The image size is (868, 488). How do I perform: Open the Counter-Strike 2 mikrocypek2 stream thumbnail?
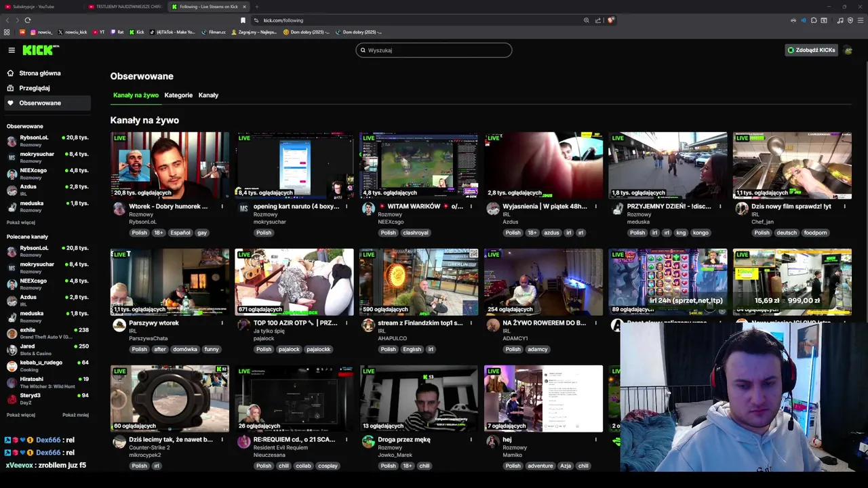pos(170,398)
